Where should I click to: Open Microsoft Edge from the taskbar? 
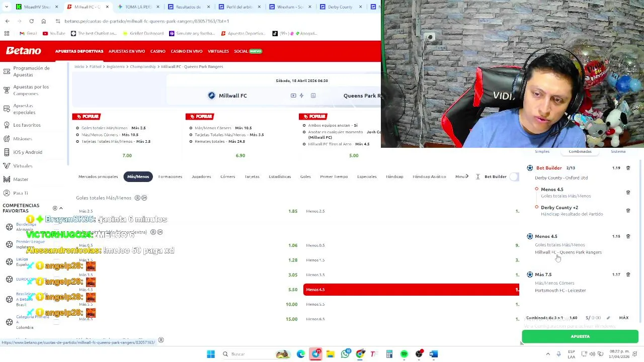point(301,354)
